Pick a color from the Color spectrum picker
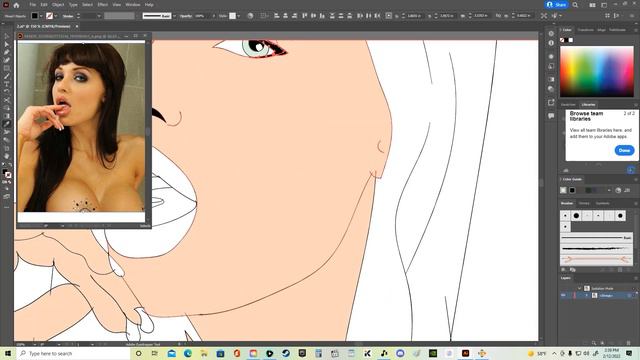This screenshot has width=640, height=360. tap(597, 71)
